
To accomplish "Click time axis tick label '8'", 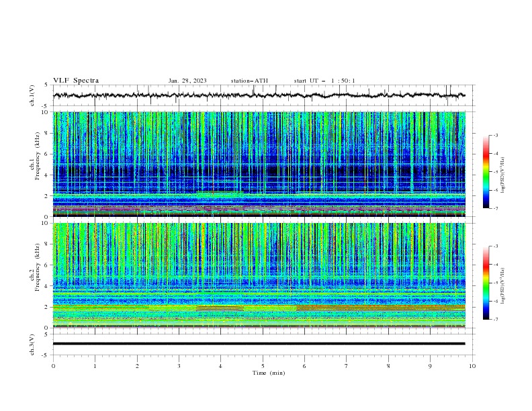I will [388, 366].
